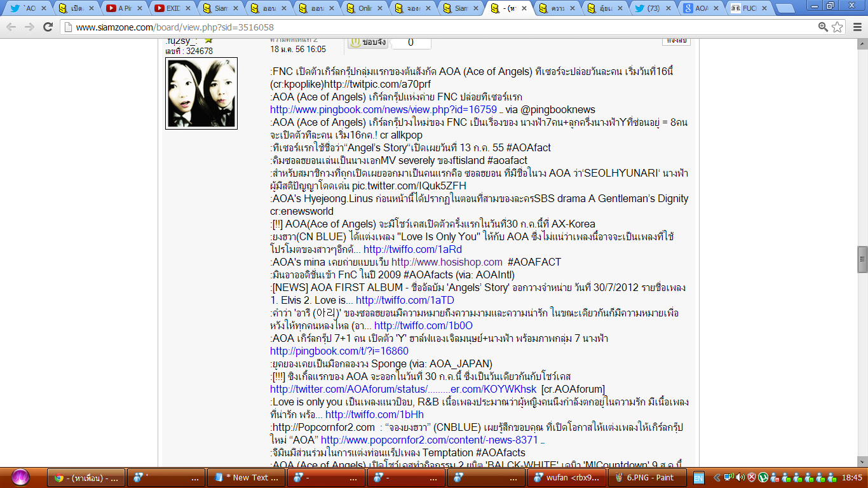Open the Windows Start orb
Image resolution: width=868 pixels, height=488 pixels.
tap(21, 477)
